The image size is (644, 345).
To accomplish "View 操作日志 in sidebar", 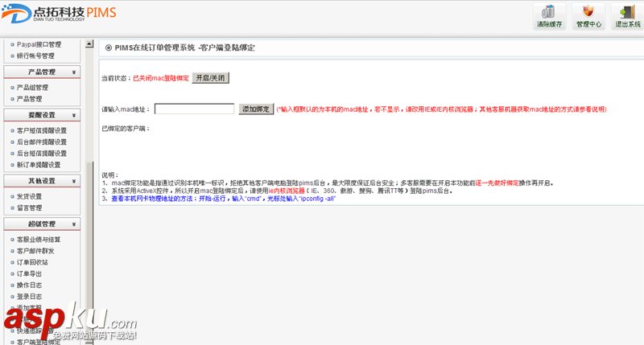I will (x=29, y=285).
